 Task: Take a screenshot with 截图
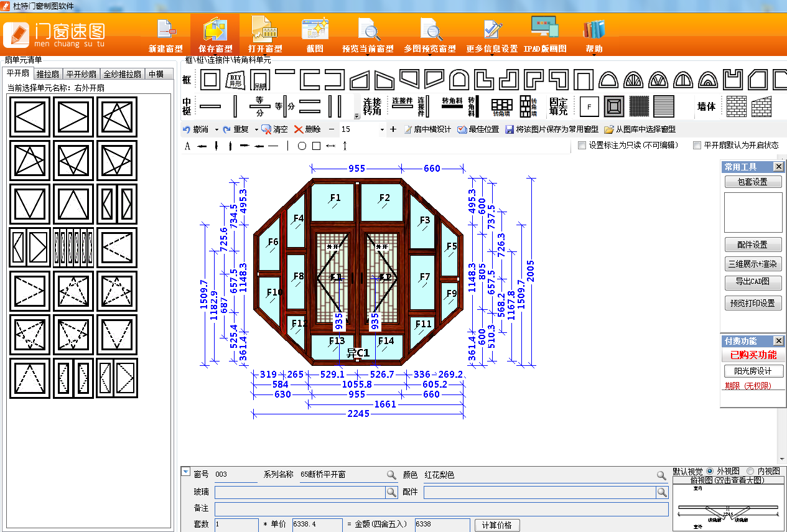pyautogui.click(x=315, y=35)
